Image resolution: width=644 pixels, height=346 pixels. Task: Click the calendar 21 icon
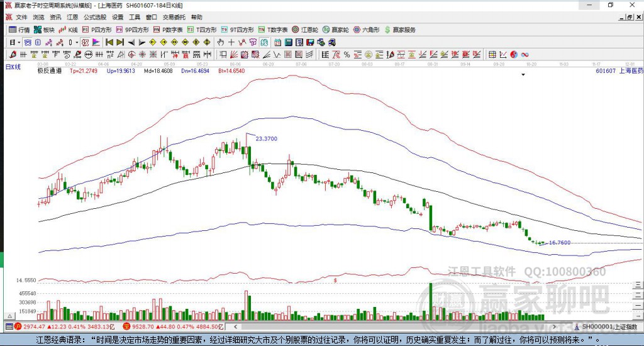pos(277,42)
